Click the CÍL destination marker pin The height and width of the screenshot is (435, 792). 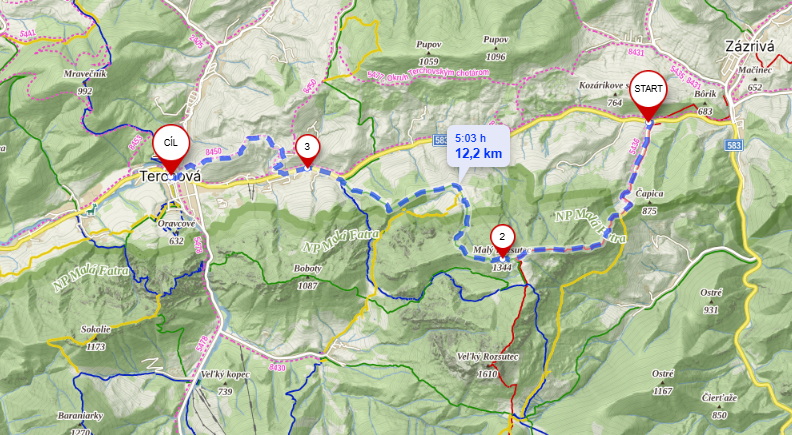click(x=171, y=148)
